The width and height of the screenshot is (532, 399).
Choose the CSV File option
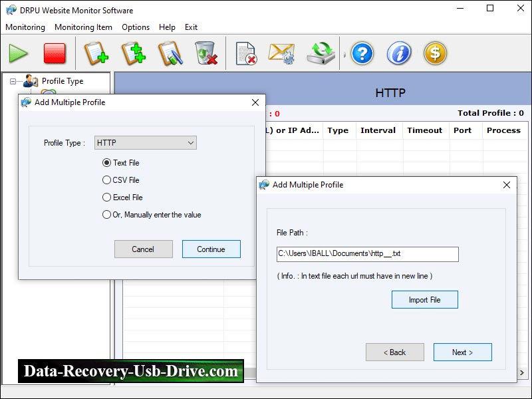pos(106,180)
